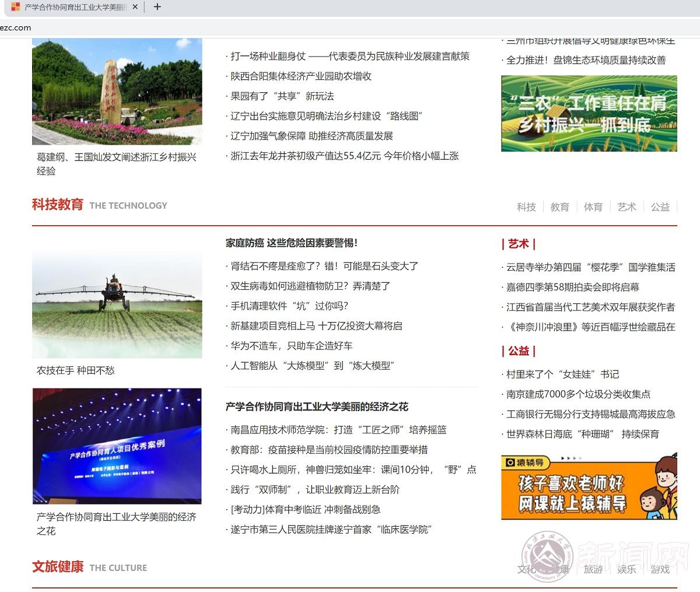Switch to the 艺术 category tab
Screen dimensions: 700x592
(x=626, y=207)
